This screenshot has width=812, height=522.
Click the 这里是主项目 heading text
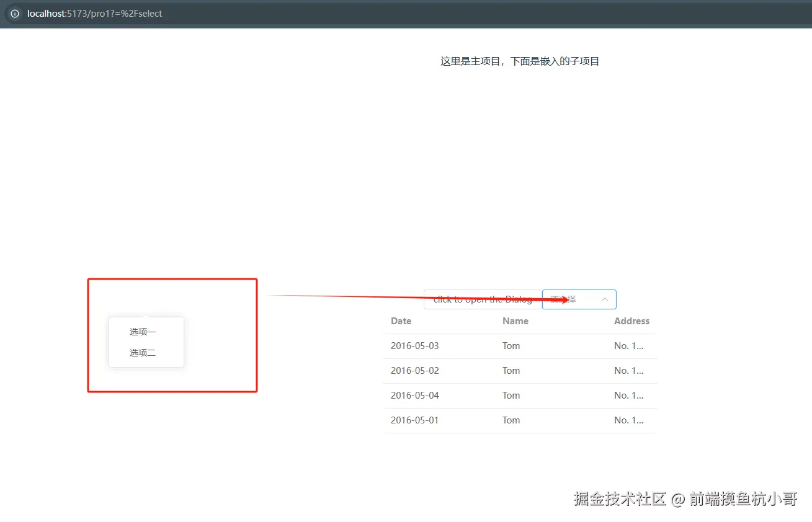click(520, 61)
